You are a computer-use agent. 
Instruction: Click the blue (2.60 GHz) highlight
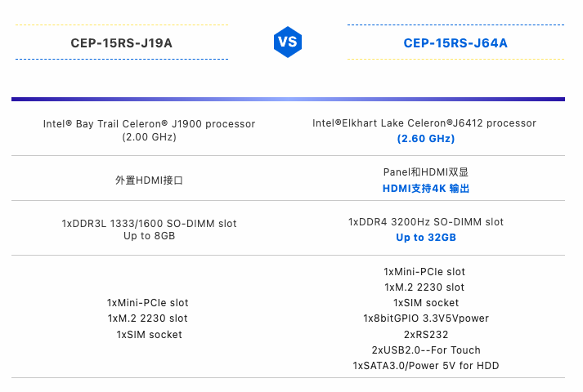426,139
